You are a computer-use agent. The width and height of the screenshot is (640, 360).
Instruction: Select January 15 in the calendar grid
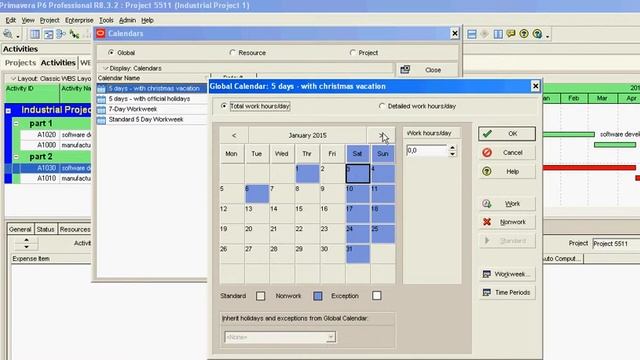(x=307, y=213)
